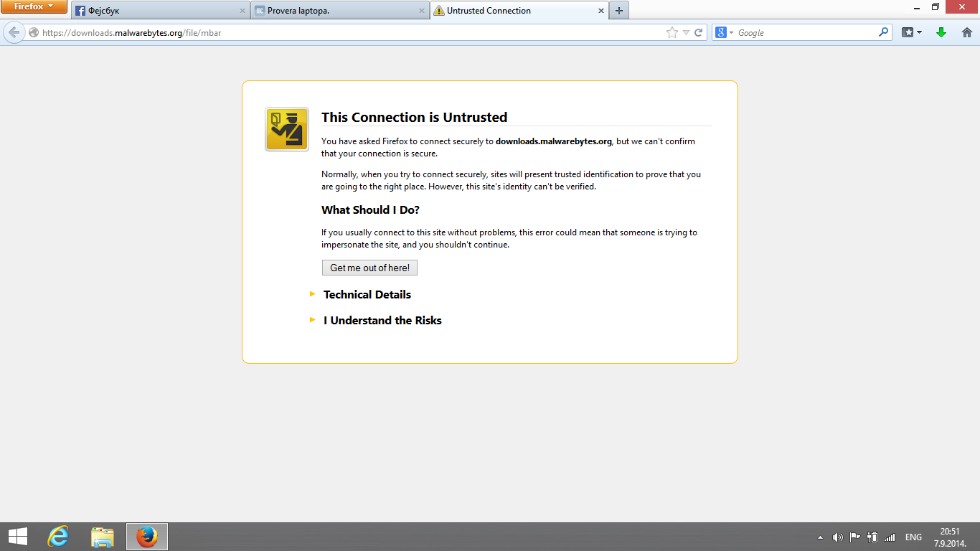Expand the Technical Details section
980x551 pixels.
coord(367,294)
